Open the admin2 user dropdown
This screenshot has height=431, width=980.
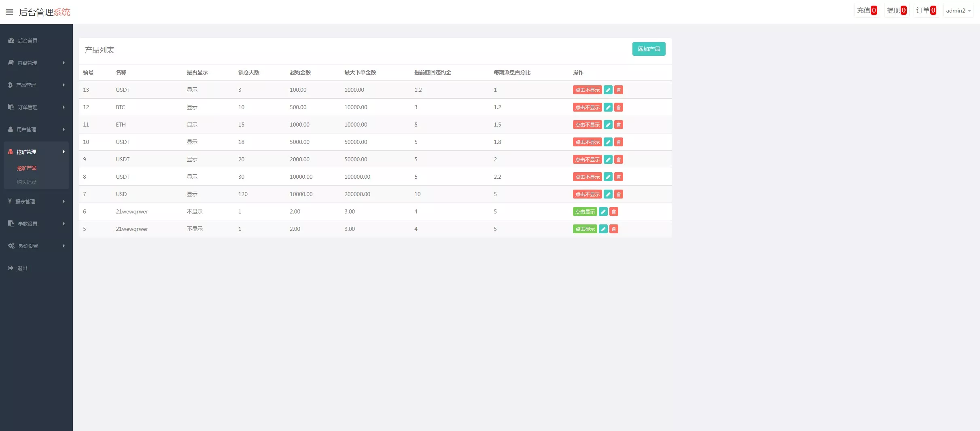pyautogui.click(x=958, y=11)
